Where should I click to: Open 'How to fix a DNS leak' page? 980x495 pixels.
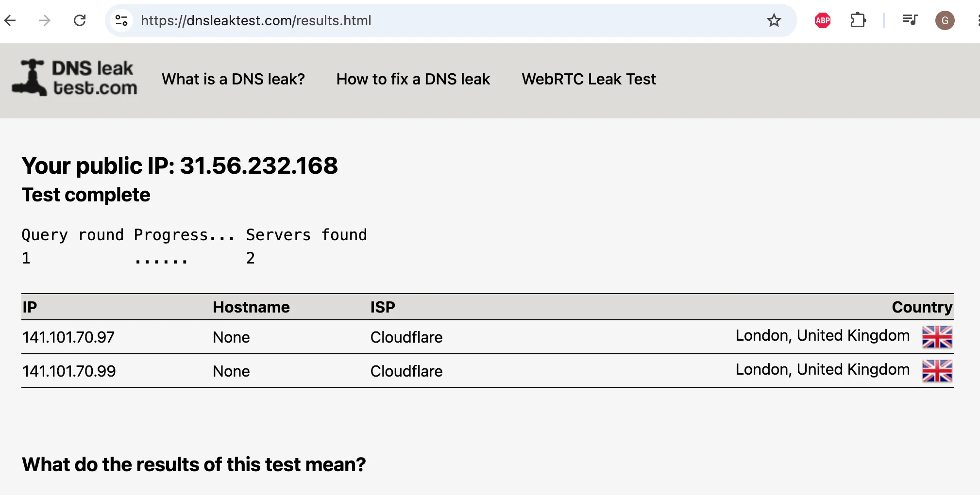click(x=413, y=79)
